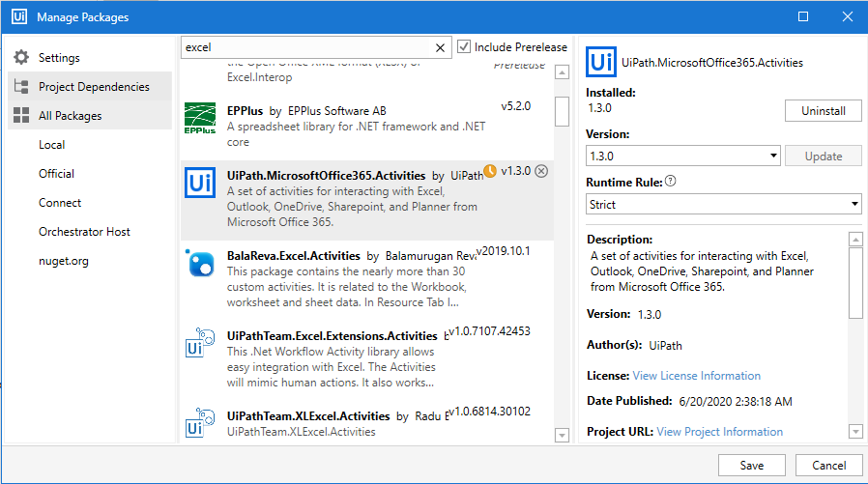The image size is (868, 484).
Task: Select the Local package feed
Action: coord(52,144)
